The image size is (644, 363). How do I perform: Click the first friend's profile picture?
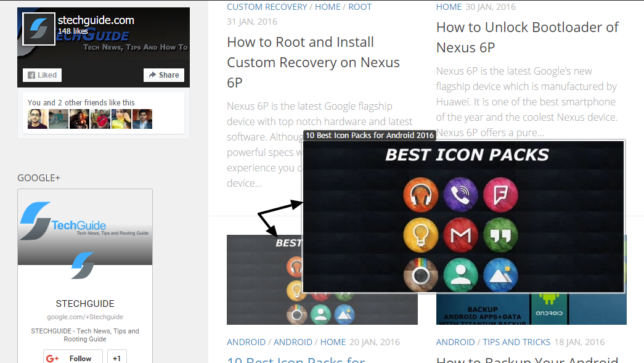[38, 118]
